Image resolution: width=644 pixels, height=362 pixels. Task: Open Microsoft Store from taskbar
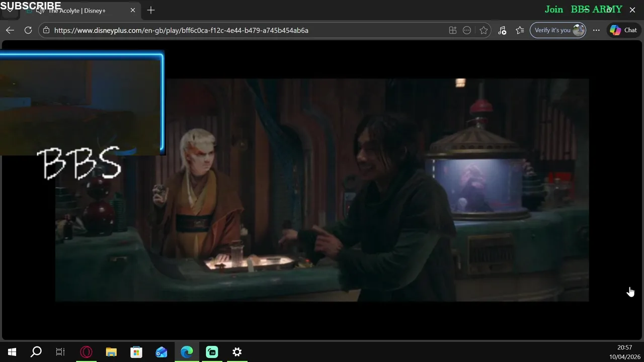coord(136,352)
